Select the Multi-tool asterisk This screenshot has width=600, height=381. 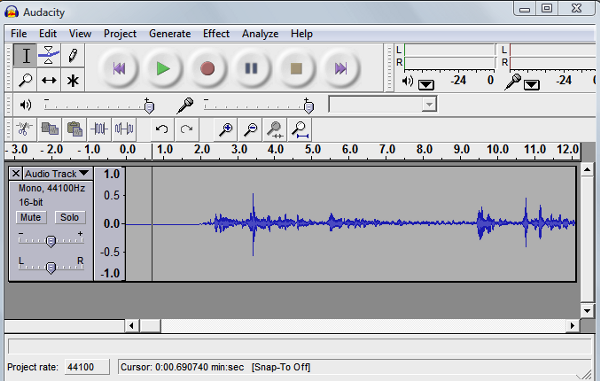coord(72,80)
